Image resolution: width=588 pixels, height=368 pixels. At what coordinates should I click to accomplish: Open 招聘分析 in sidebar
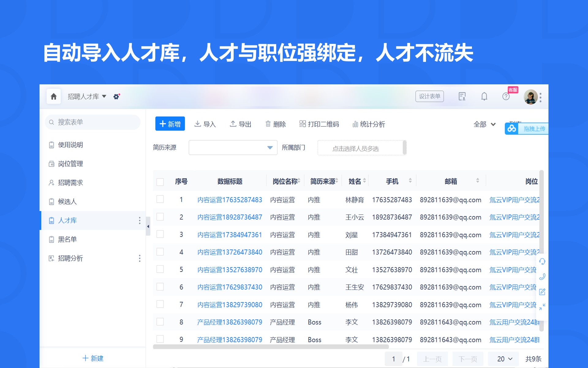(93, 258)
